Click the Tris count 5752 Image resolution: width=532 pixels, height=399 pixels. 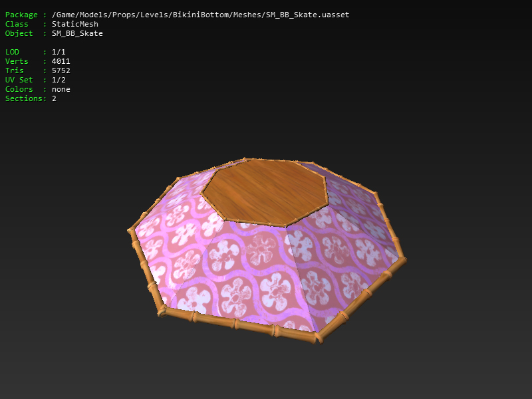[x=61, y=70]
